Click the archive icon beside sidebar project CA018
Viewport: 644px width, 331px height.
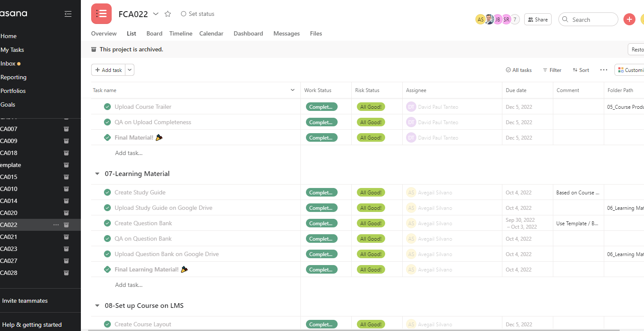(66, 153)
